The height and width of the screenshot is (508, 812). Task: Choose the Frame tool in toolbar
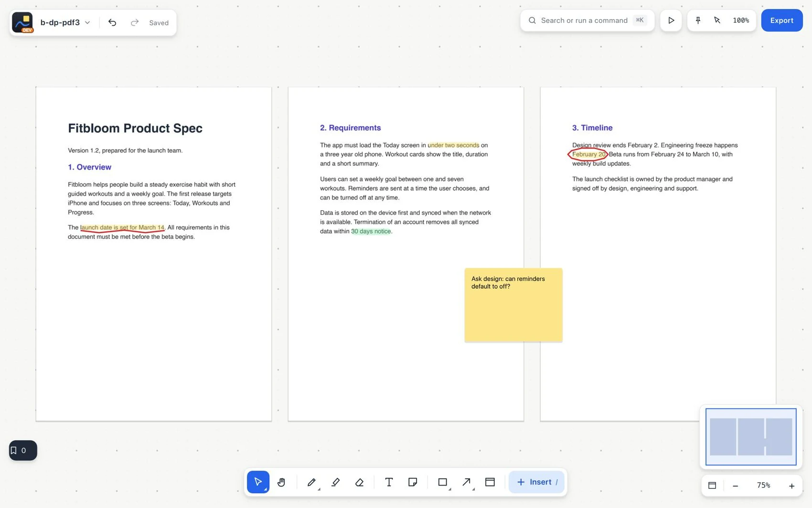(490, 482)
